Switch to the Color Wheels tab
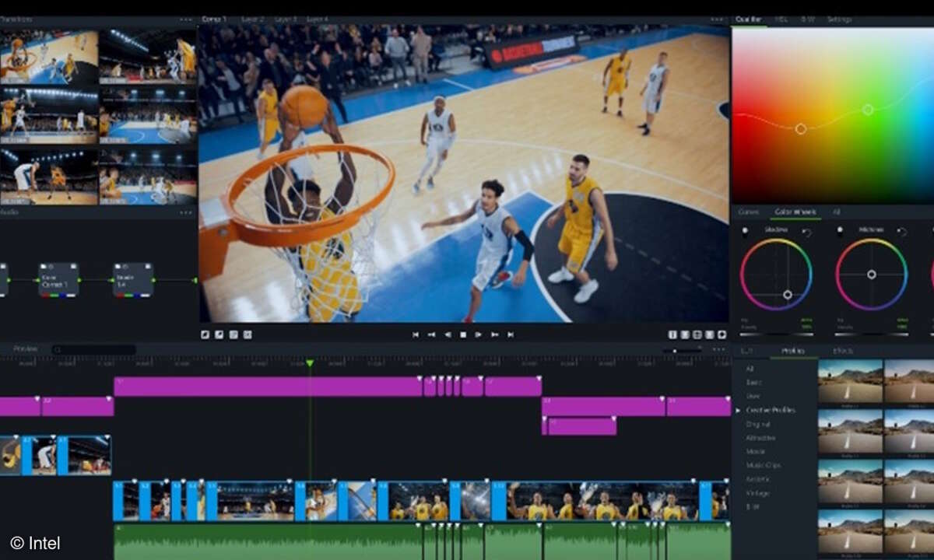 click(794, 212)
